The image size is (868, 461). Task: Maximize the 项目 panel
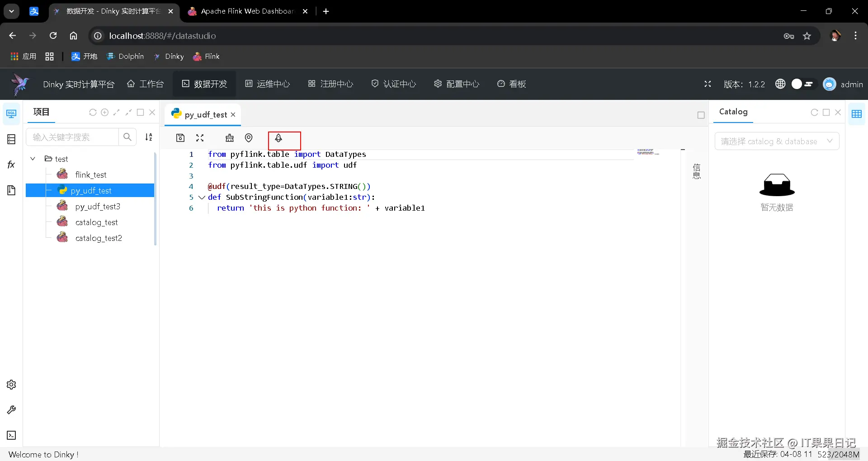click(140, 113)
